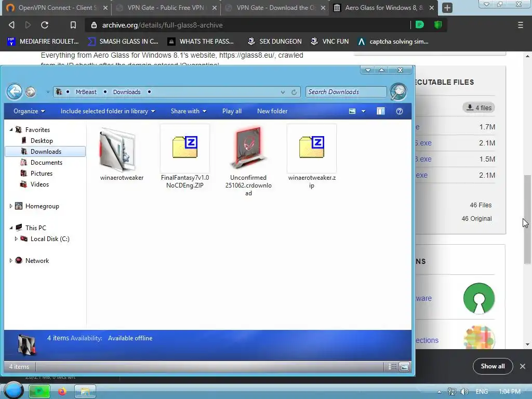
Task: Bookmark this page icon
Action: [73, 25]
